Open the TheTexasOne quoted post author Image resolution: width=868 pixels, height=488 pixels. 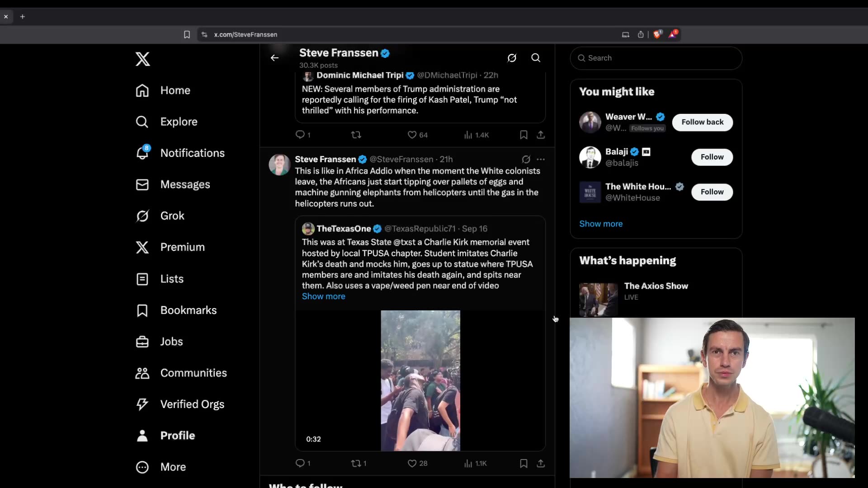point(344,229)
